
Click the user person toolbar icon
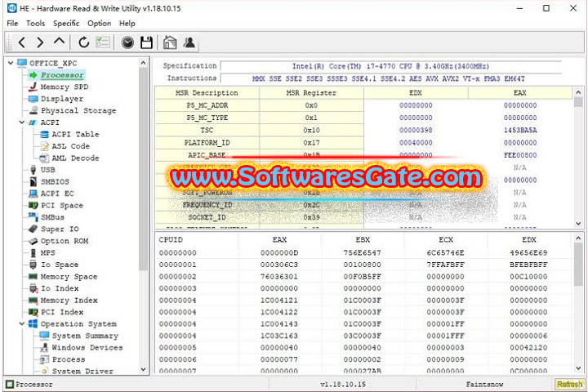[189, 42]
